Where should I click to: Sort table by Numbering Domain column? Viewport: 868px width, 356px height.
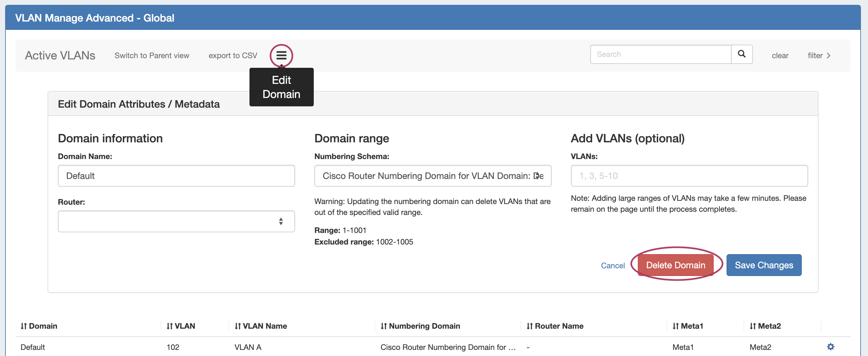420,326
